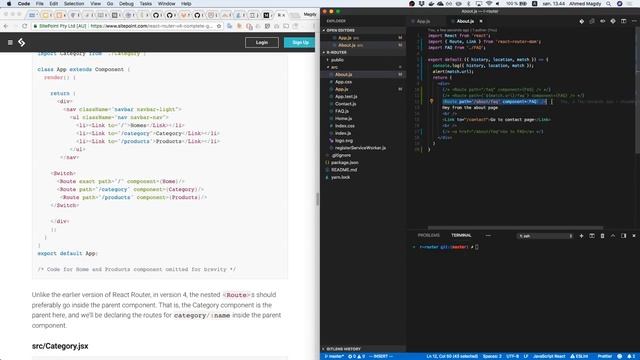
Task: Go back in Chrome browser
Action: (6, 26)
